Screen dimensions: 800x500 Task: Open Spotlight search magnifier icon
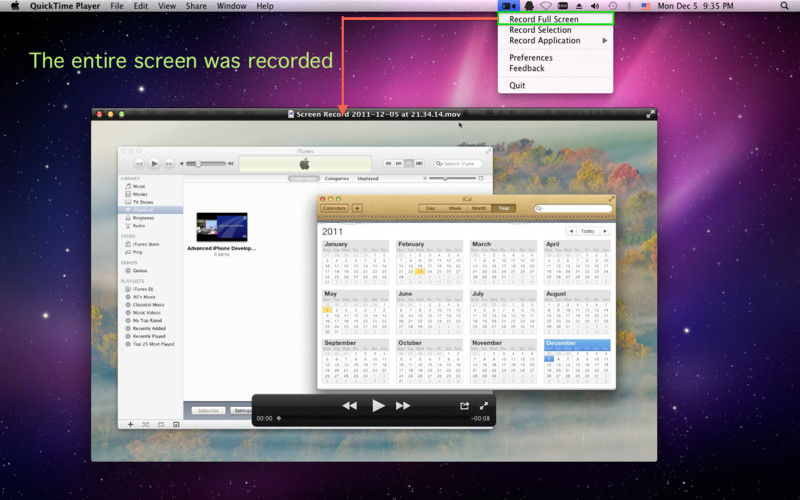coord(784,6)
